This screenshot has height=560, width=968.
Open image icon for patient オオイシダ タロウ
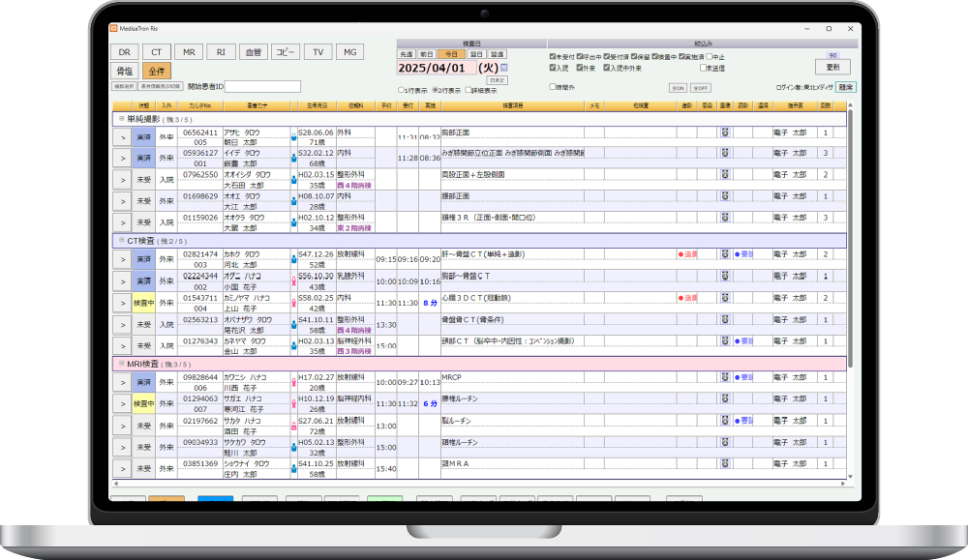725,174
